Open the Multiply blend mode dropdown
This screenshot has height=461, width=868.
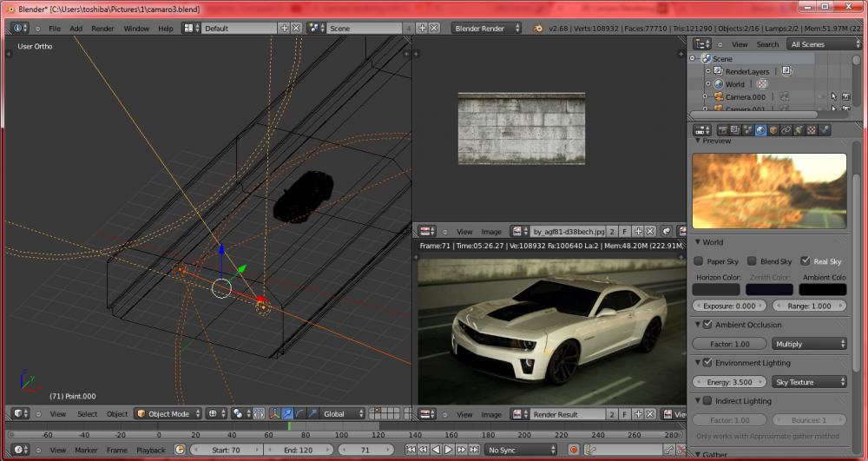[x=809, y=344]
